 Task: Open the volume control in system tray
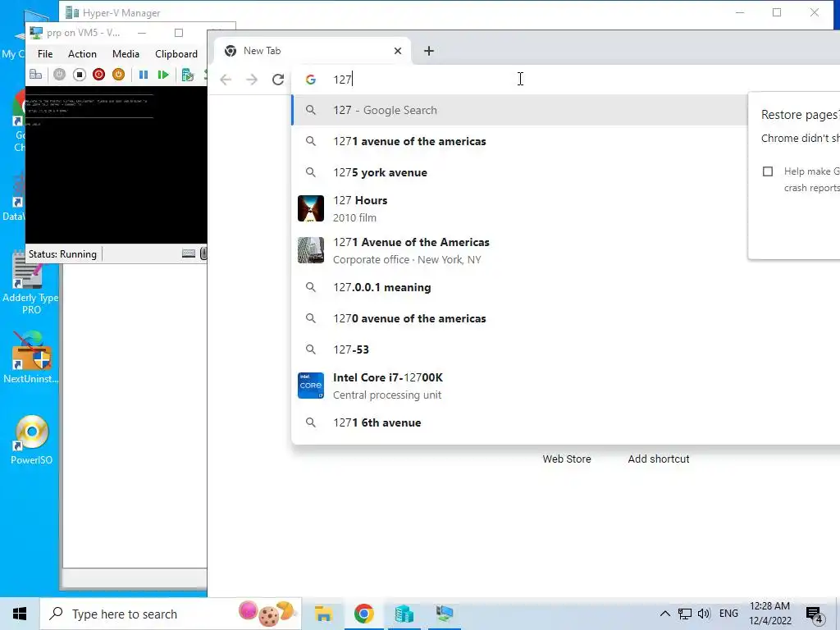(704, 614)
